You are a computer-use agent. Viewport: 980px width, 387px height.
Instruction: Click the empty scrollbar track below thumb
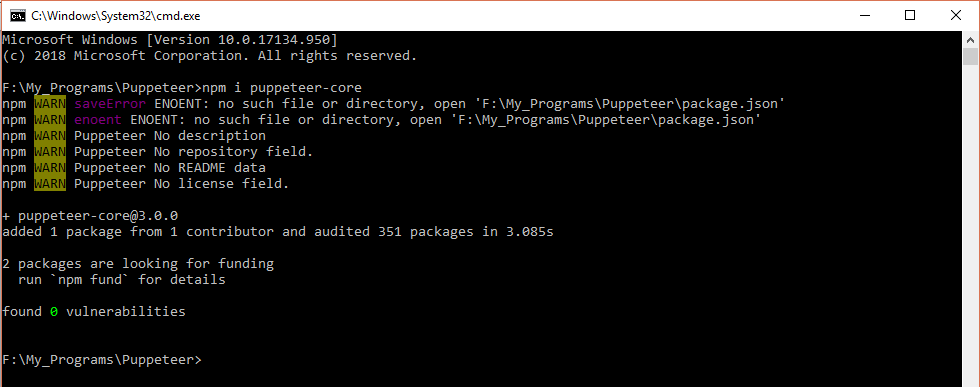pyautogui.click(x=970, y=225)
